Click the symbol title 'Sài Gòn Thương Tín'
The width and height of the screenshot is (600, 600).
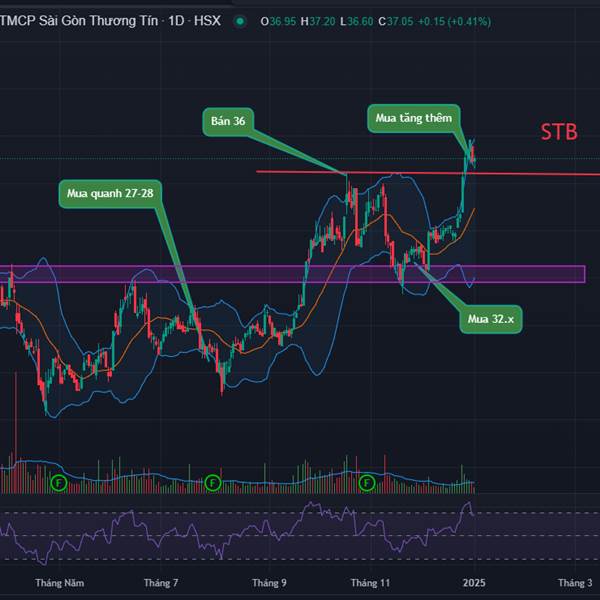click(x=98, y=21)
